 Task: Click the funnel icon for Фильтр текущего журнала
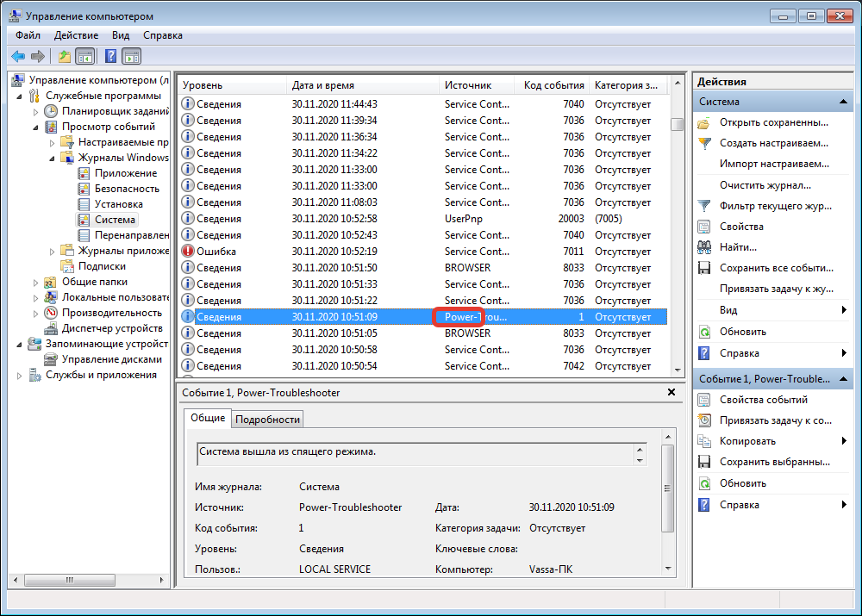[704, 207]
